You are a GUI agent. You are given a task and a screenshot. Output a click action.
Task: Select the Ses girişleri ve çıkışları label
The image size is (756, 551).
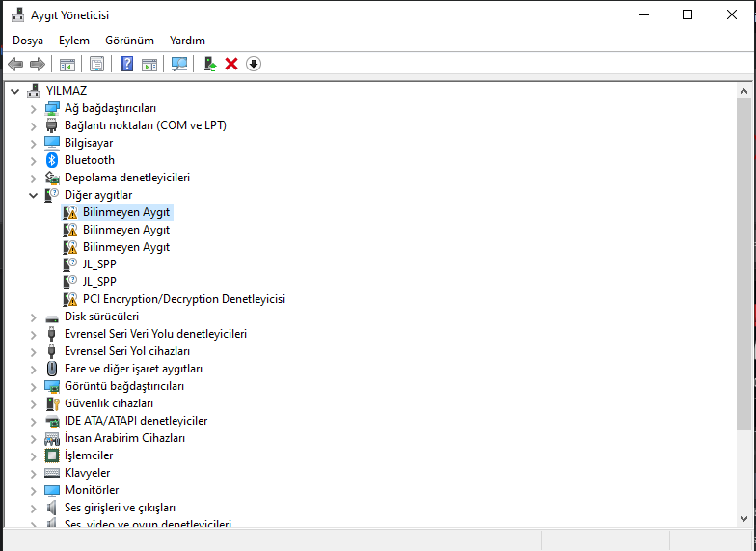(120, 508)
